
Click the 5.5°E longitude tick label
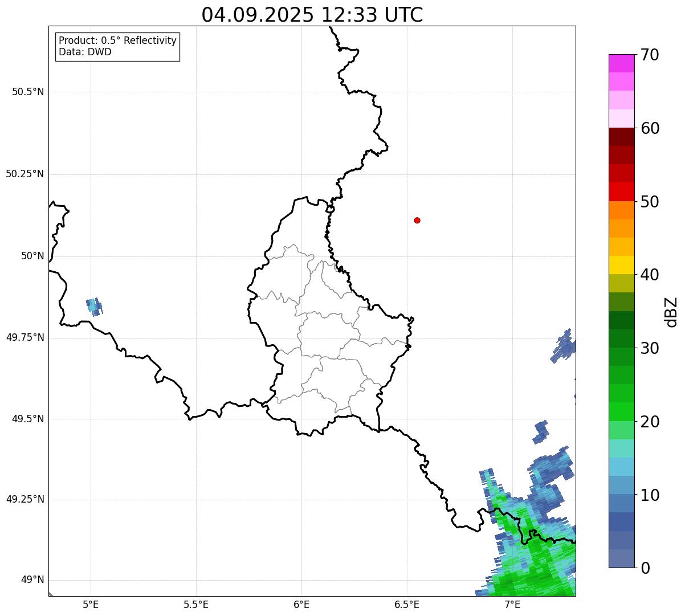pyautogui.click(x=196, y=605)
